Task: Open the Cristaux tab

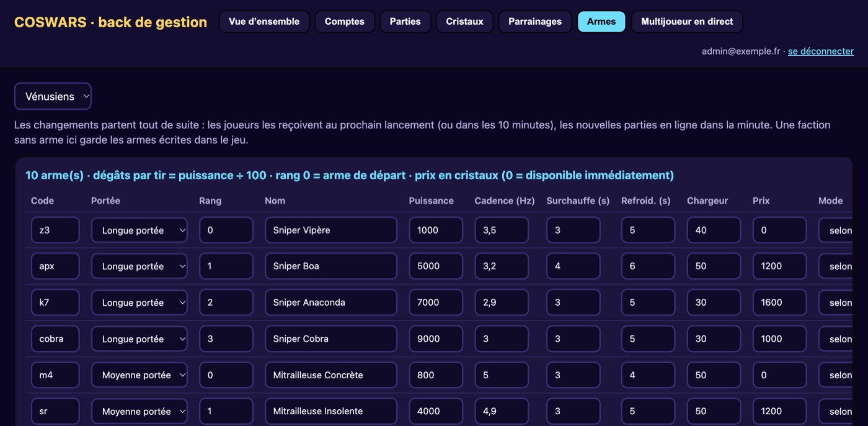Action: pos(464,22)
